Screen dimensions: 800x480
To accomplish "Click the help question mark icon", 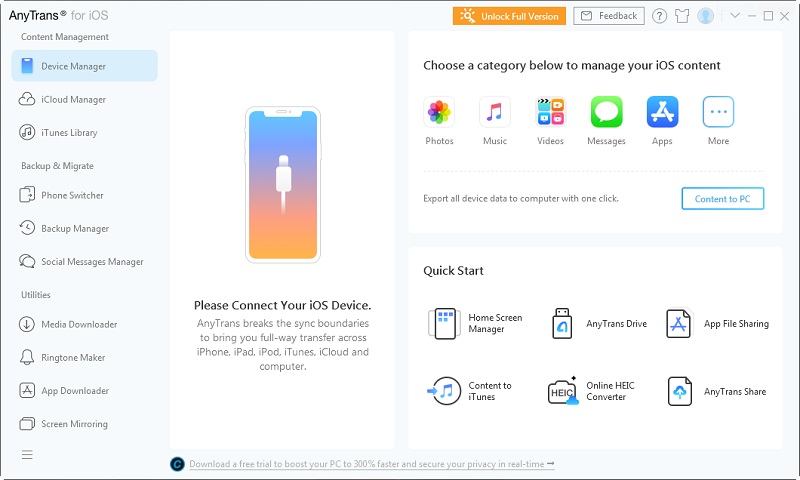I will (x=659, y=16).
